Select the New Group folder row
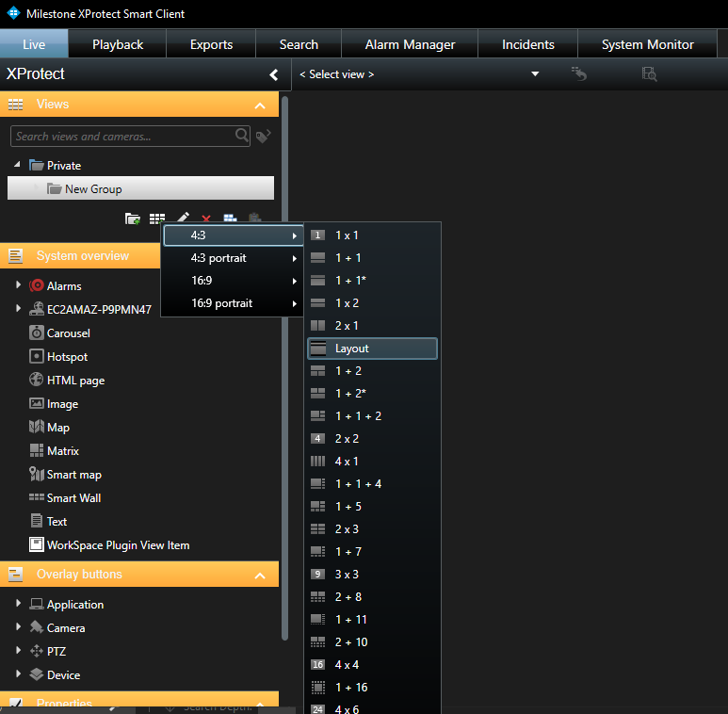This screenshot has width=728, height=714. [x=140, y=188]
